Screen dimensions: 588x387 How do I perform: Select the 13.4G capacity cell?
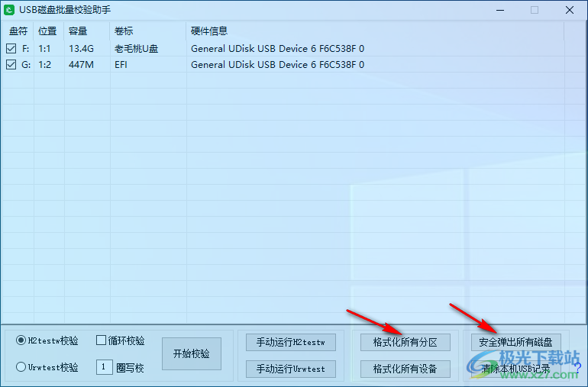point(82,48)
